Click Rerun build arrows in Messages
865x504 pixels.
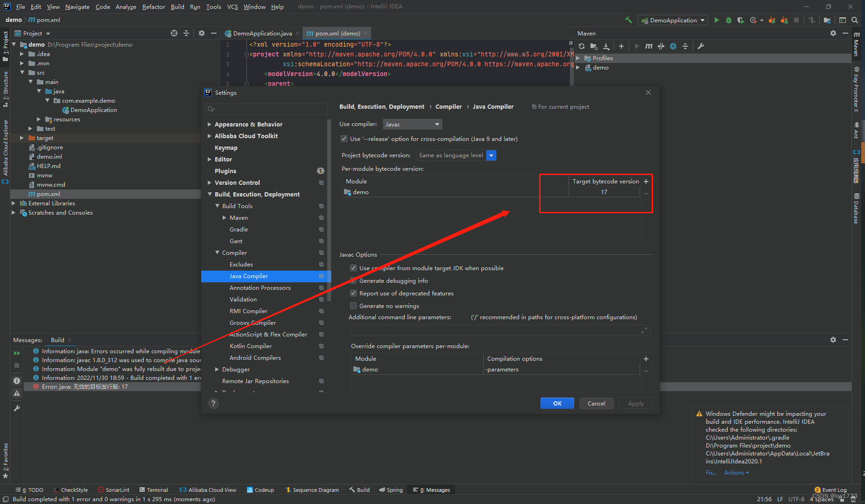coord(17,353)
